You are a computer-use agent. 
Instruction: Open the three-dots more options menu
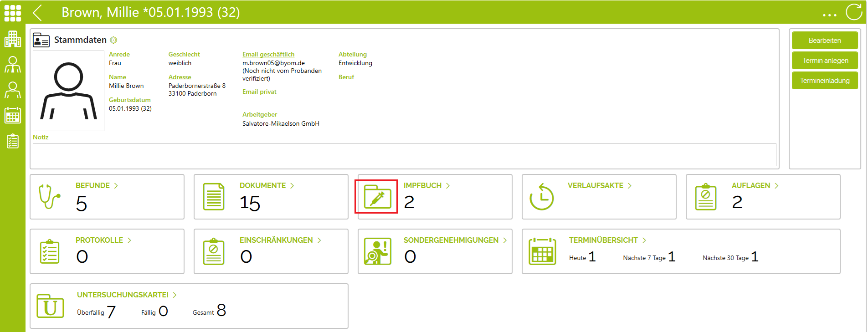[829, 15]
